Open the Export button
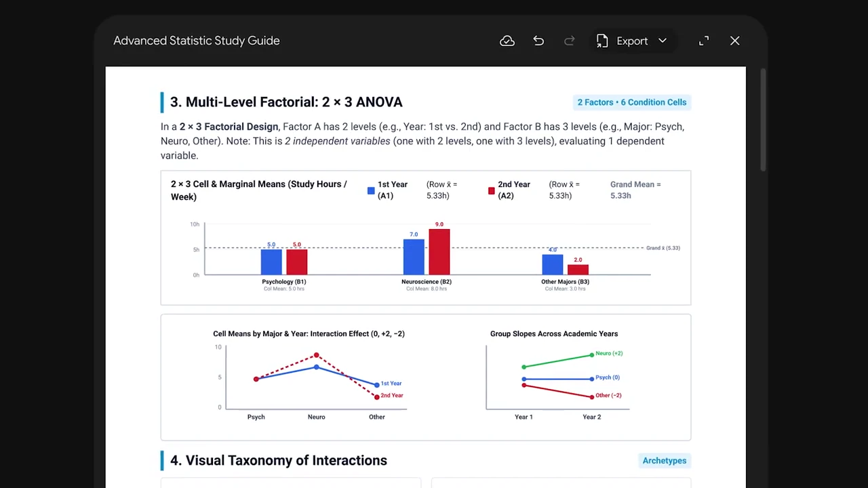Screen dimensions: 868x488 point(631,41)
